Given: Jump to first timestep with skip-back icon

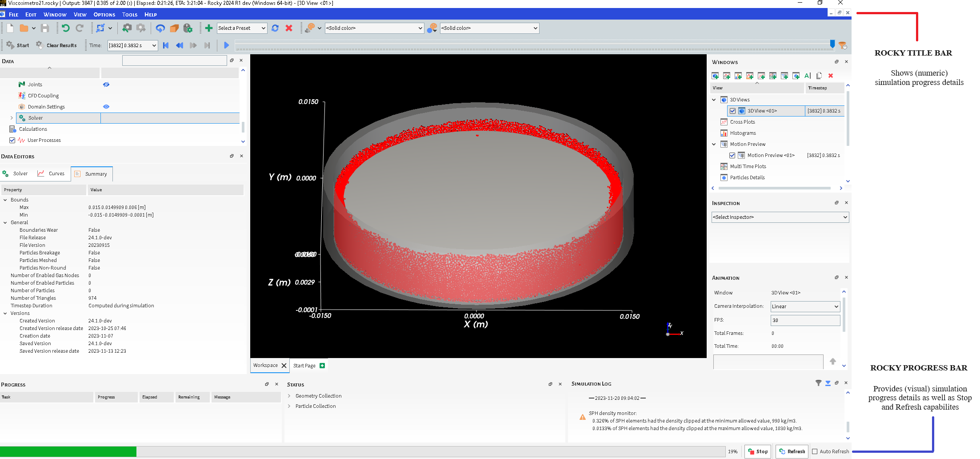Looking at the screenshot, I should click(166, 45).
